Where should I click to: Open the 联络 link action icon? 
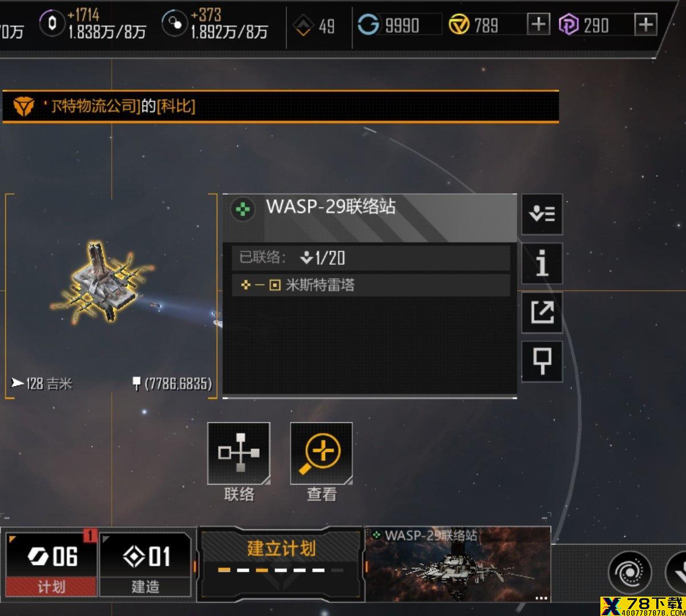239,454
